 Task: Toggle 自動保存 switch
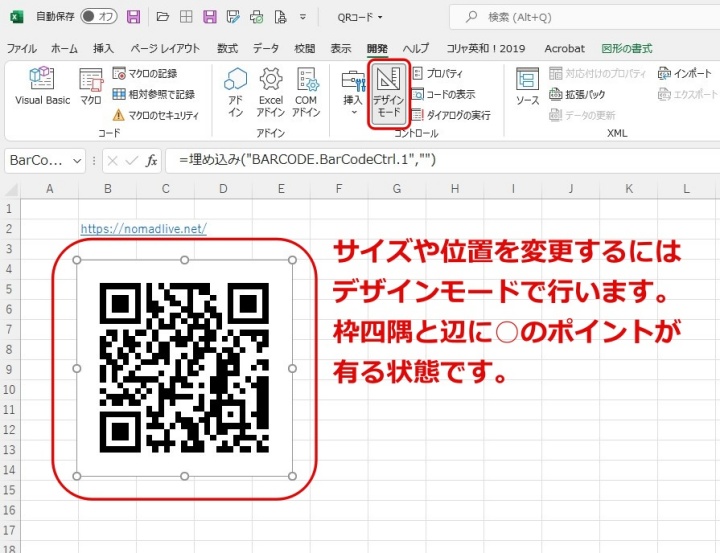point(99,17)
